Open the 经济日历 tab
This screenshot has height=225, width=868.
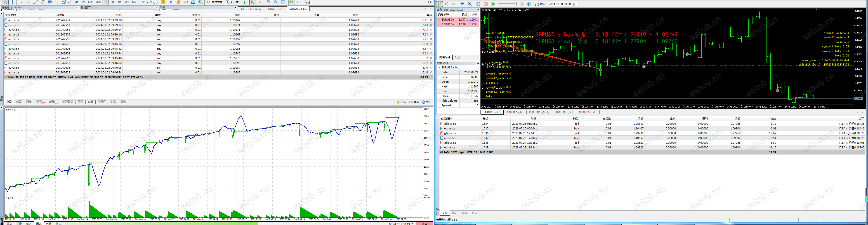(x=68, y=102)
